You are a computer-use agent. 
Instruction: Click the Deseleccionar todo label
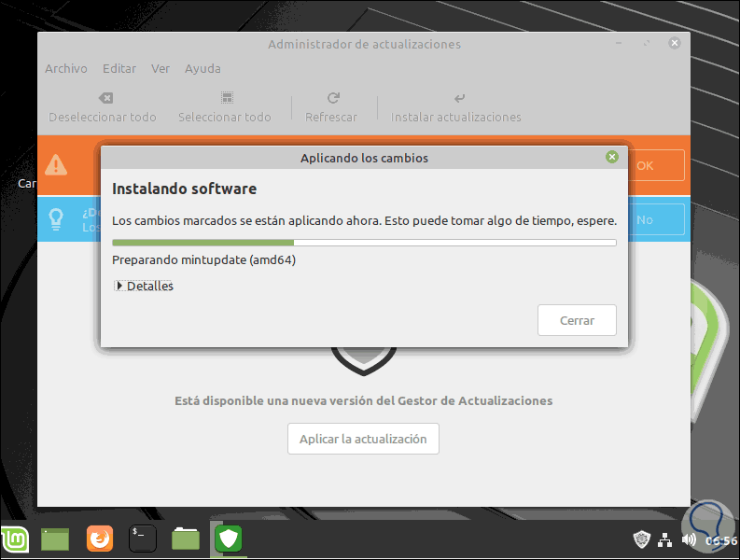tap(103, 117)
